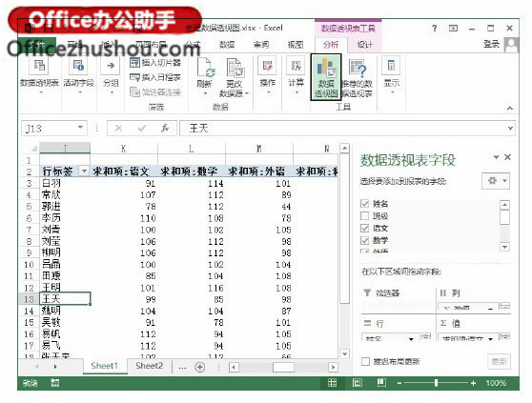Show more sheet tabs via the ellipsis
The image size is (532, 403).
pos(182,367)
